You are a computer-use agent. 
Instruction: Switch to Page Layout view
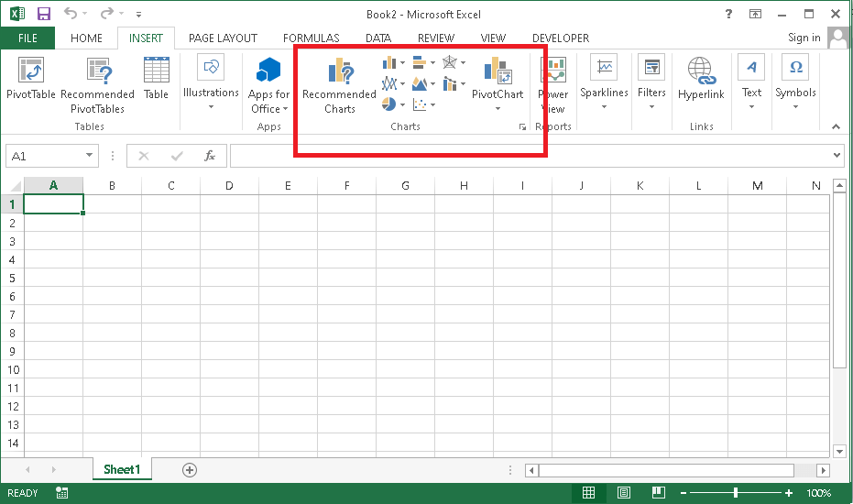[x=623, y=493]
